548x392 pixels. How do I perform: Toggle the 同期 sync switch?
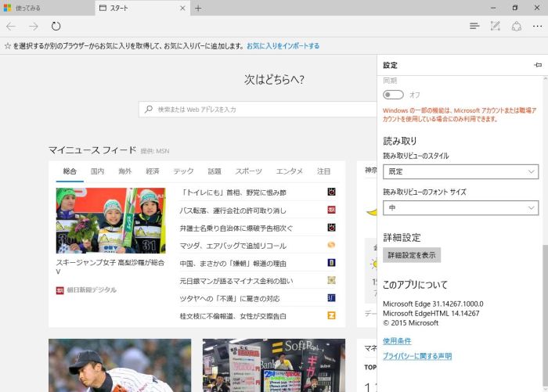[x=393, y=95]
